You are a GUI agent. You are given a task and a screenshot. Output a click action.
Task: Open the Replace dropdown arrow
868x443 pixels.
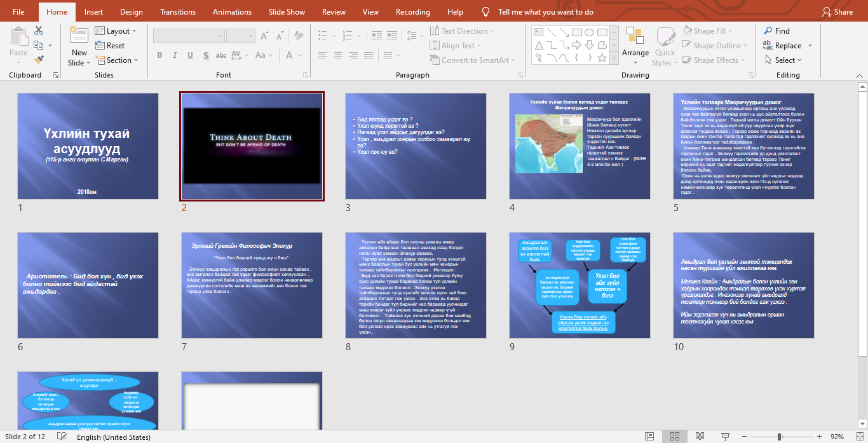pos(809,46)
